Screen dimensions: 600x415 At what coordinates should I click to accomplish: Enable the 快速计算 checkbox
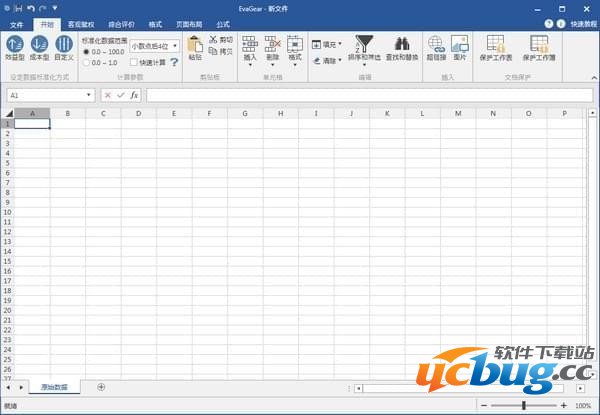point(134,62)
